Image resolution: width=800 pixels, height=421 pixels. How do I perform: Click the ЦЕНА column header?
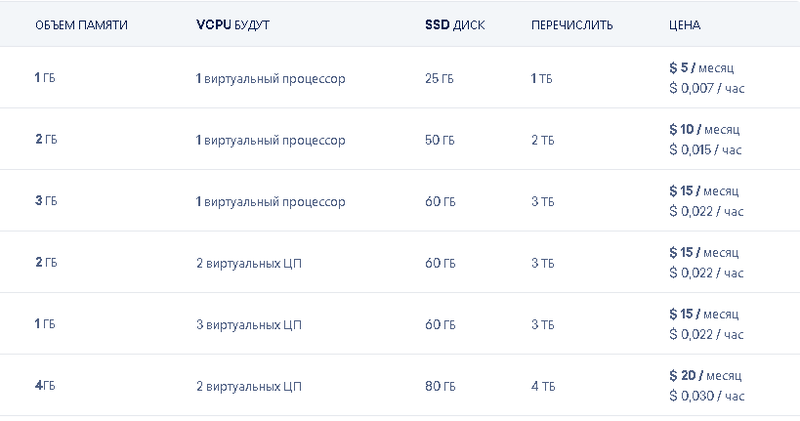(684, 23)
